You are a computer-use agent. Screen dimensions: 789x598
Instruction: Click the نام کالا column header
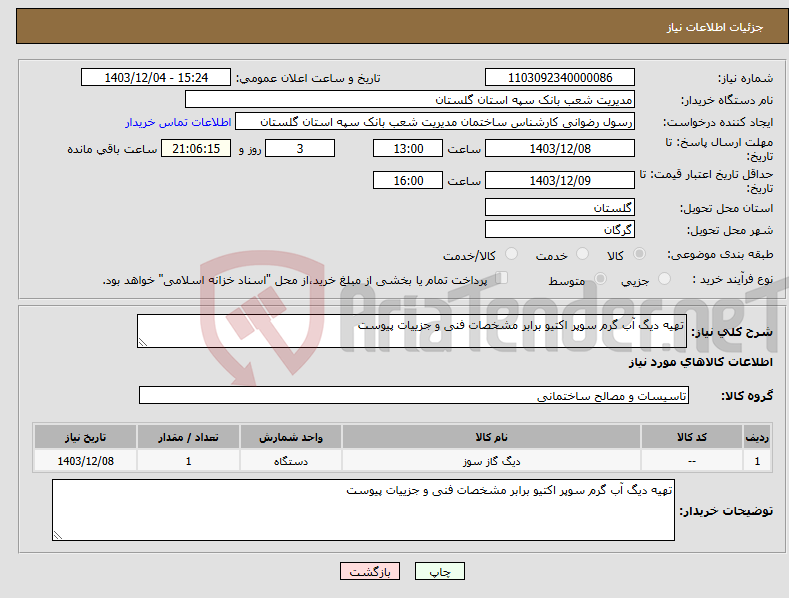click(x=491, y=437)
